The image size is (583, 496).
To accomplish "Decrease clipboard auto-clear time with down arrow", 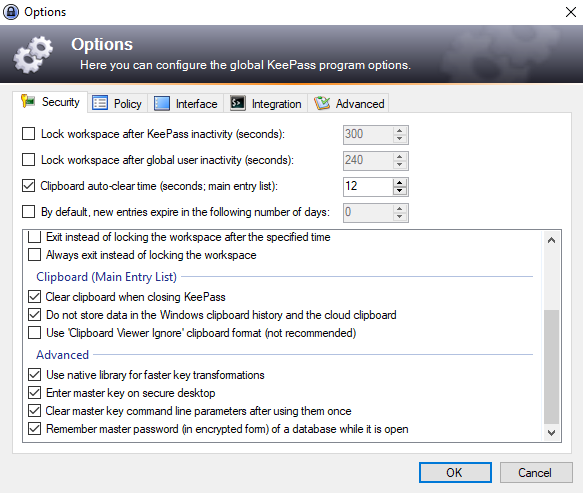I will coord(400,191).
